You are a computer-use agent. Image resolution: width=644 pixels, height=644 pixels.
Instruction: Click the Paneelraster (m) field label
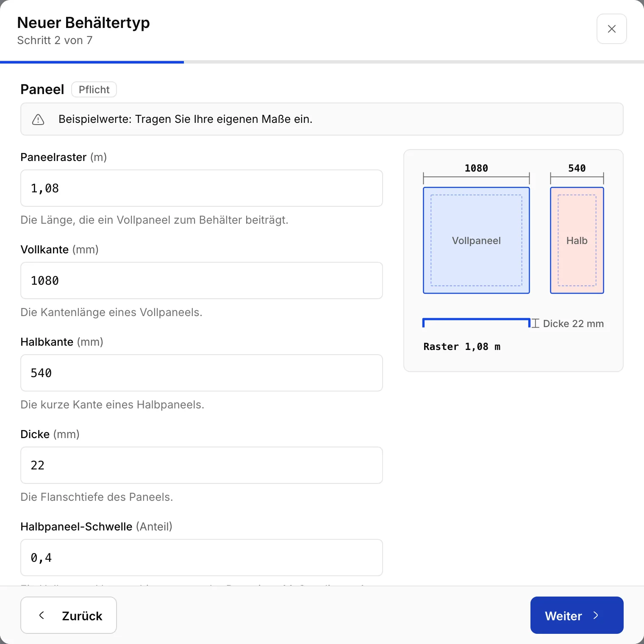coord(64,157)
